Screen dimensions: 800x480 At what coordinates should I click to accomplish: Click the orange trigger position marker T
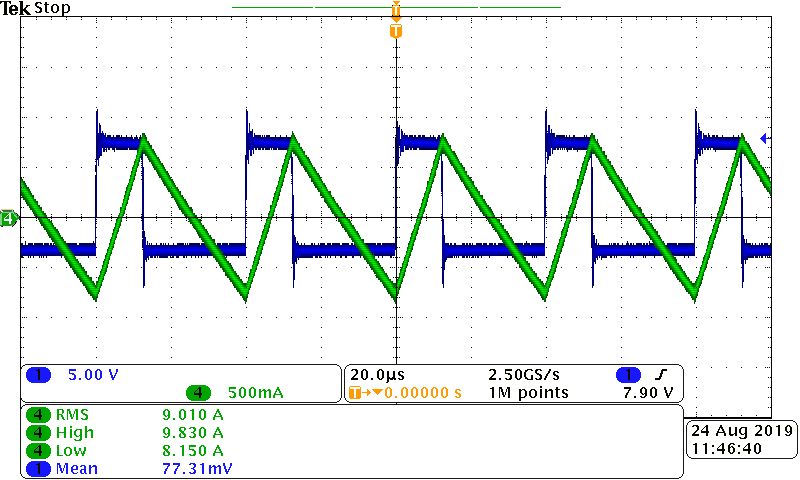click(396, 31)
